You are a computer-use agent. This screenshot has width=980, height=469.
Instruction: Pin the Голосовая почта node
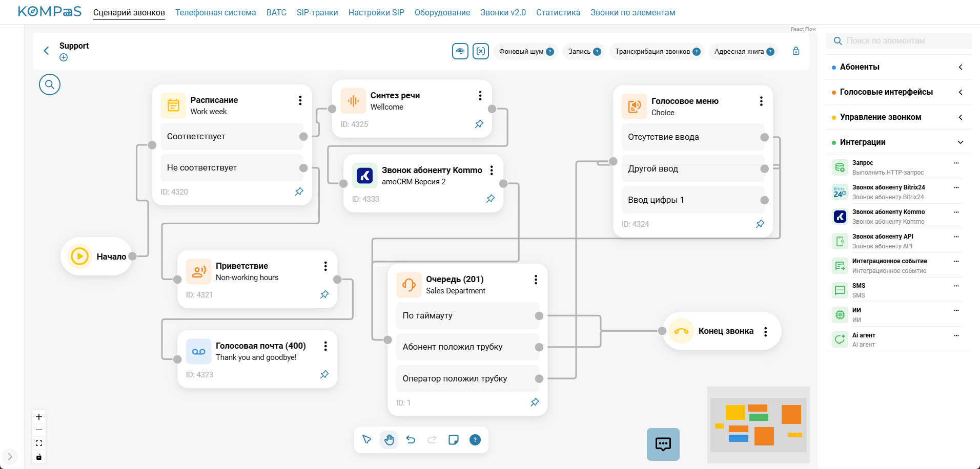[324, 374]
